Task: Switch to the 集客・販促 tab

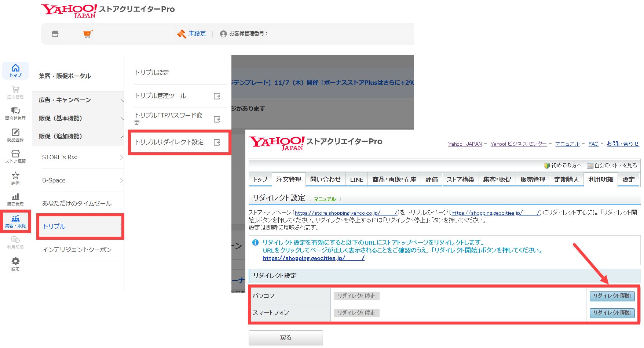Action: [x=497, y=180]
